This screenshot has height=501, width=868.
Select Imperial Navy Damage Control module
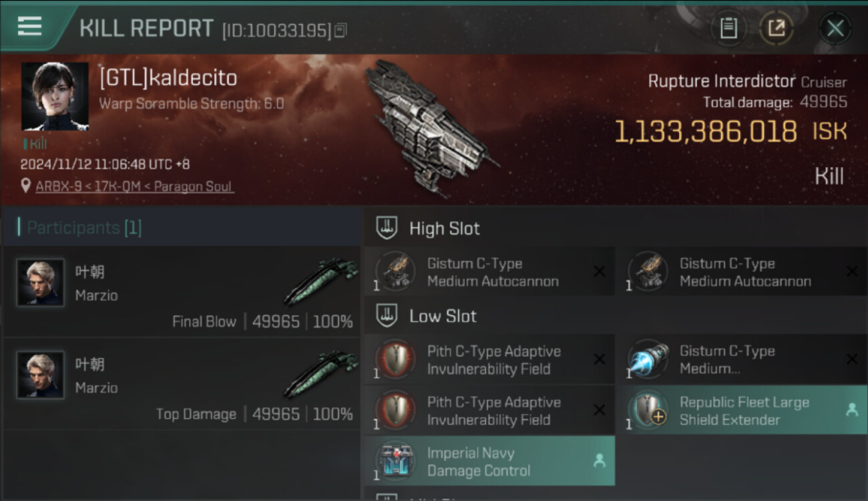(489, 462)
